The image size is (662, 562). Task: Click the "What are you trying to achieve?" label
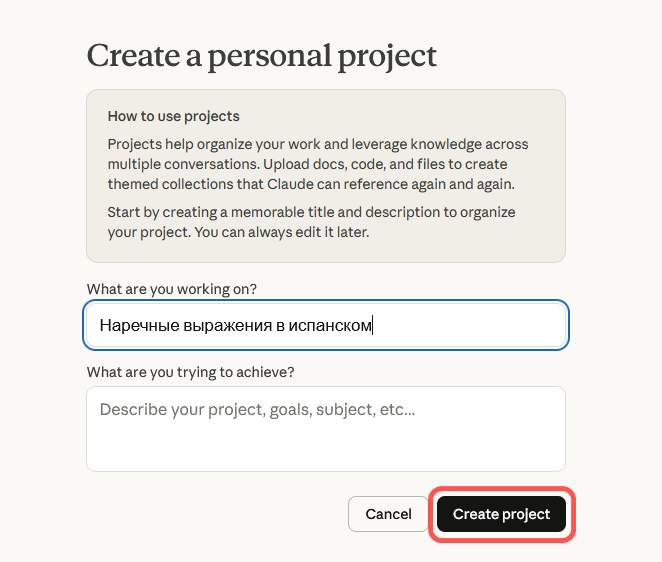click(x=190, y=372)
